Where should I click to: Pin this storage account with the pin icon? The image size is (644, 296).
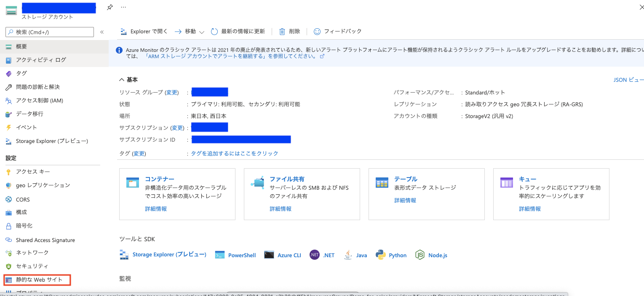click(x=110, y=7)
